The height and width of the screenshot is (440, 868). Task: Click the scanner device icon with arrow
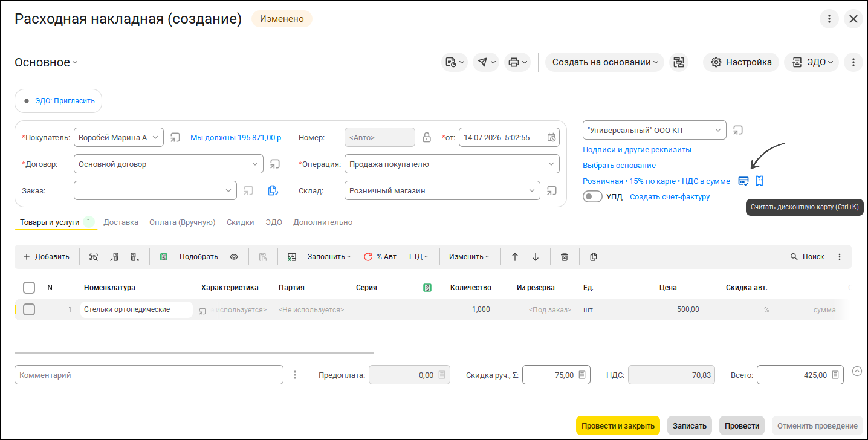pyautogui.click(x=135, y=257)
